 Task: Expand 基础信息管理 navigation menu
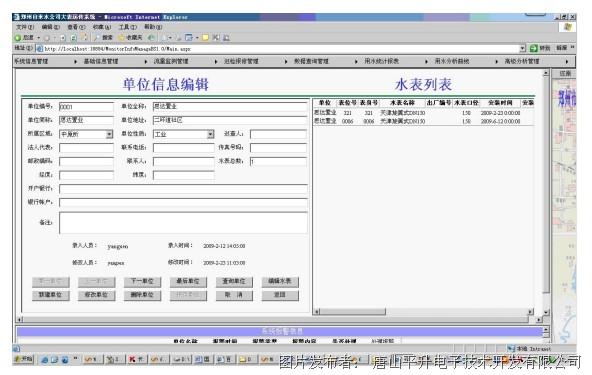point(115,61)
